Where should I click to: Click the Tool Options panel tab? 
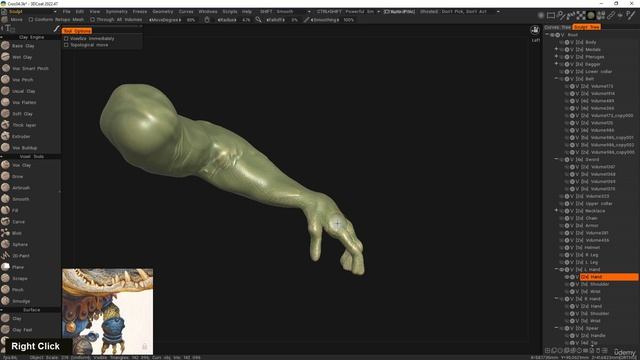pyautogui.click(x=77, y=31)
